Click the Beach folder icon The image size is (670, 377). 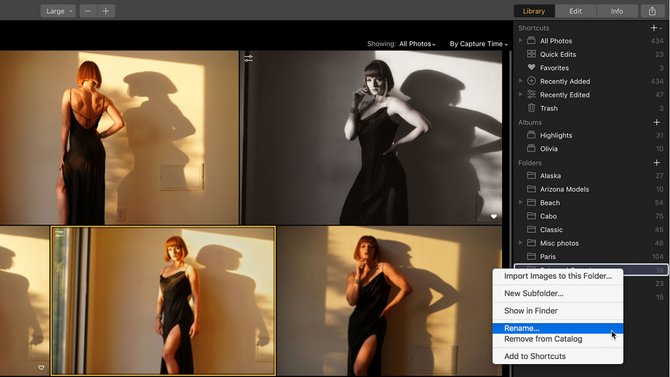pyautogui.click(x=531, y=202)
